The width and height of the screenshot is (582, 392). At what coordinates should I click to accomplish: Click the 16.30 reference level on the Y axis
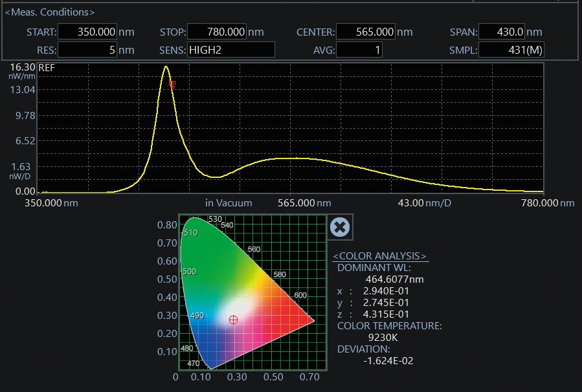click(x=23, y=67)
